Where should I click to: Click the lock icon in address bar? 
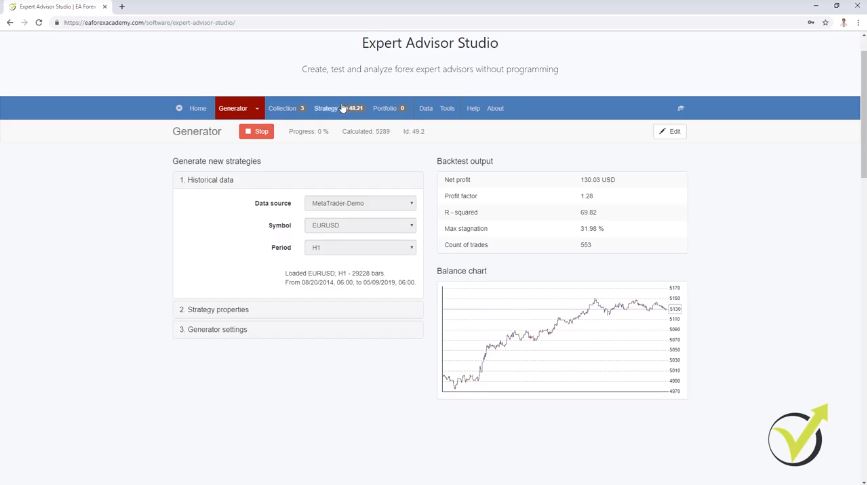56,23
